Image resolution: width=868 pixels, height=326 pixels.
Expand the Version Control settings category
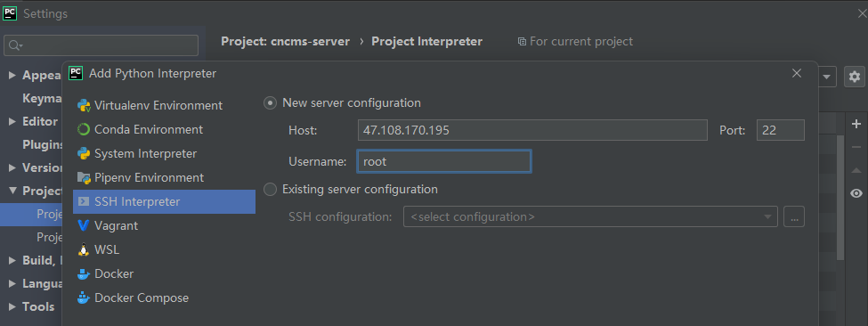click(x=12, y=167)
